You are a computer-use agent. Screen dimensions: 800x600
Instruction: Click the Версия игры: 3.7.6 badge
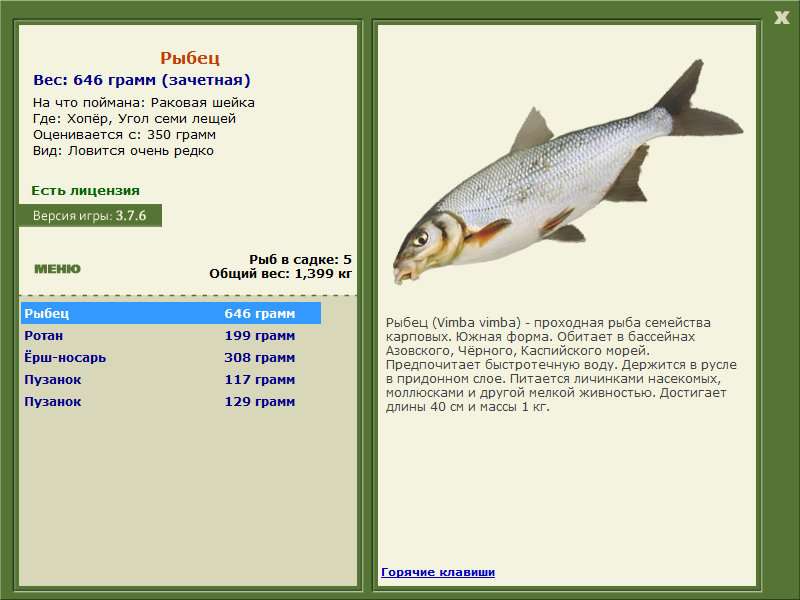pos(90,215)
